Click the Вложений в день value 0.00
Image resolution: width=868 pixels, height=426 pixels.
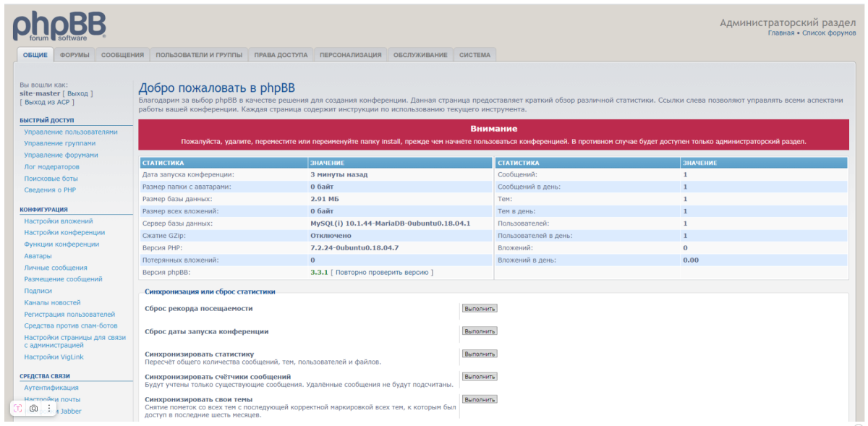coord(691,260)
